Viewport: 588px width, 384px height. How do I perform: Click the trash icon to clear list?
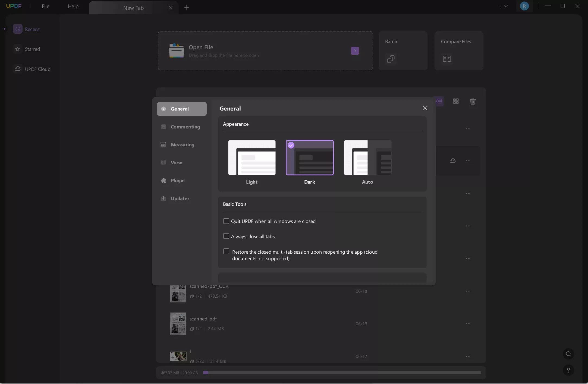[473, 101]
